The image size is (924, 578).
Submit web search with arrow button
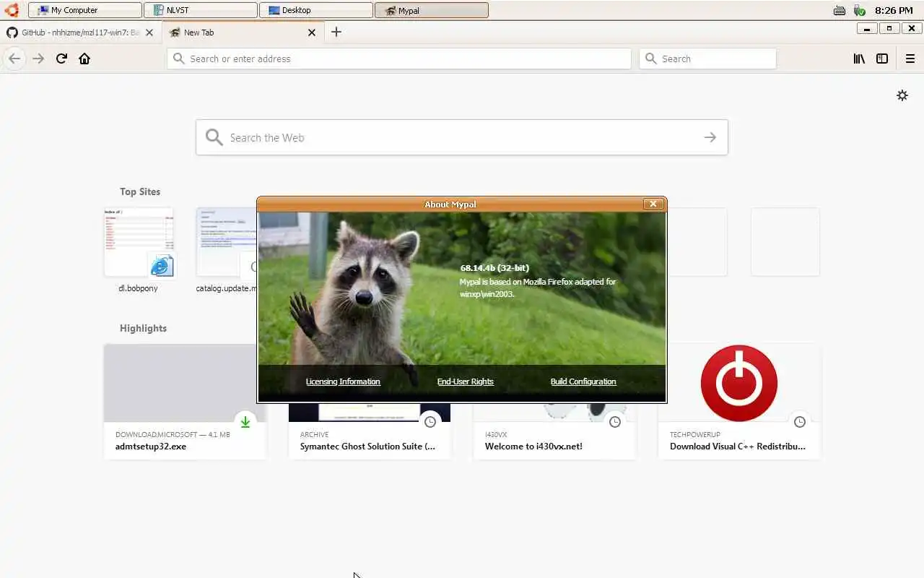pyautogui.click(x=710, y=137)
